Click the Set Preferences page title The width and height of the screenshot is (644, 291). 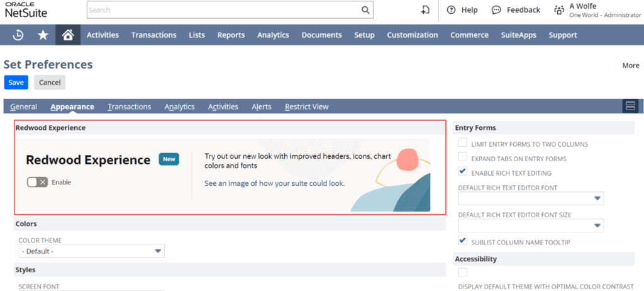click(x=48, y=65)
